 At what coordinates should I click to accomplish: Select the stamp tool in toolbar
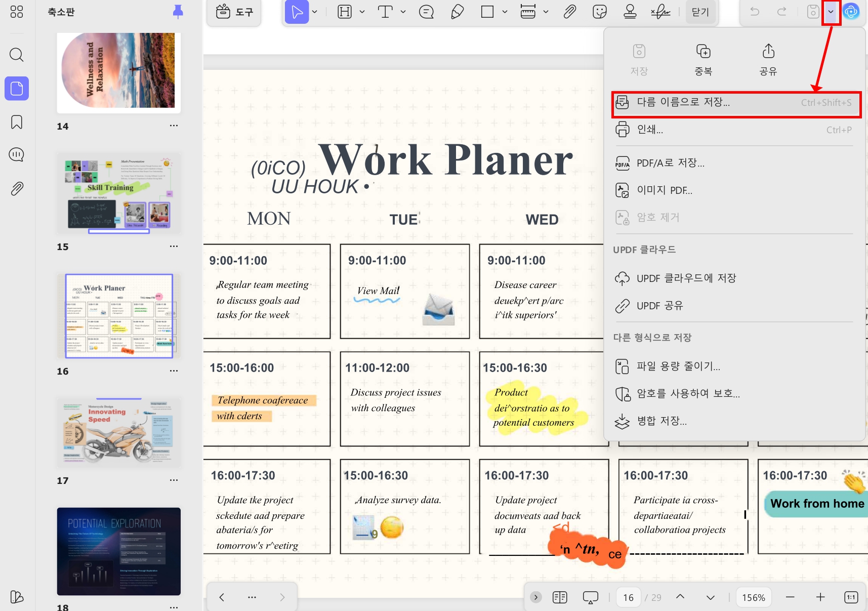(x=630, y=12)
